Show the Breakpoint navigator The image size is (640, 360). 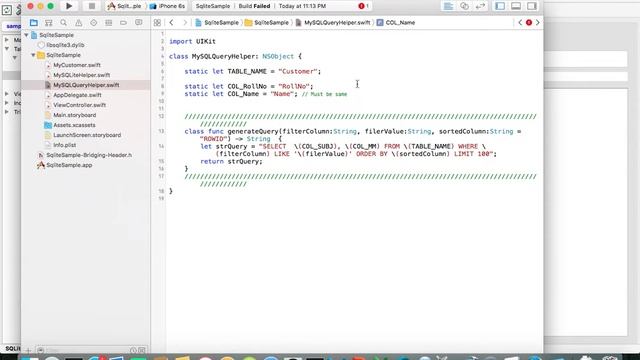123,23
